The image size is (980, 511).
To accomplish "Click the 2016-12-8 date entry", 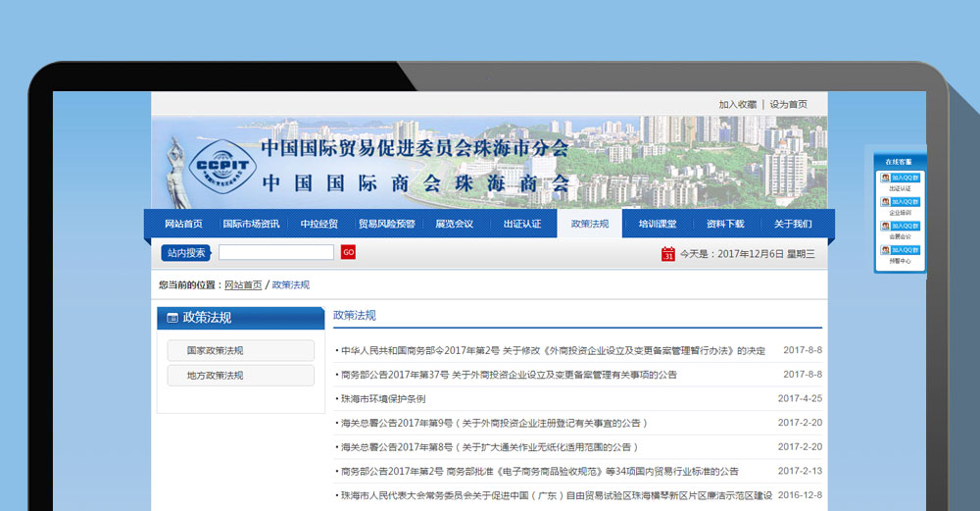I will 800,495.
